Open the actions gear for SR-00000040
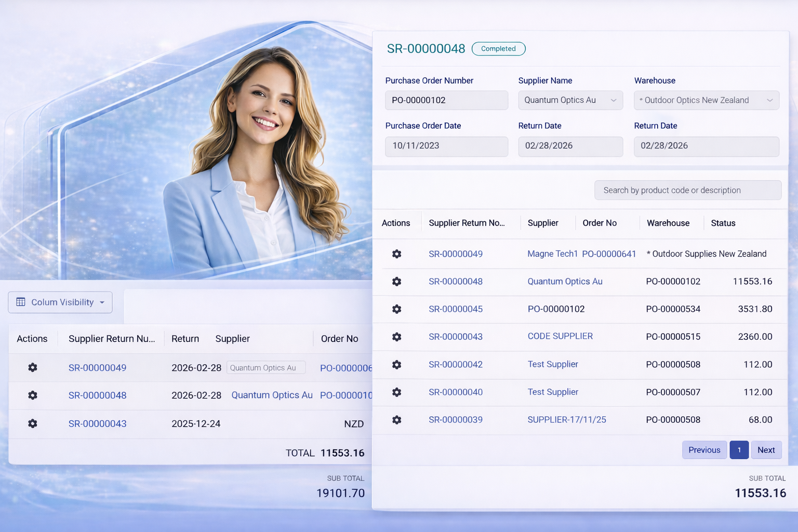Image resolution: width=798 pixels, height=532 pixels. [x=396, y=392]
